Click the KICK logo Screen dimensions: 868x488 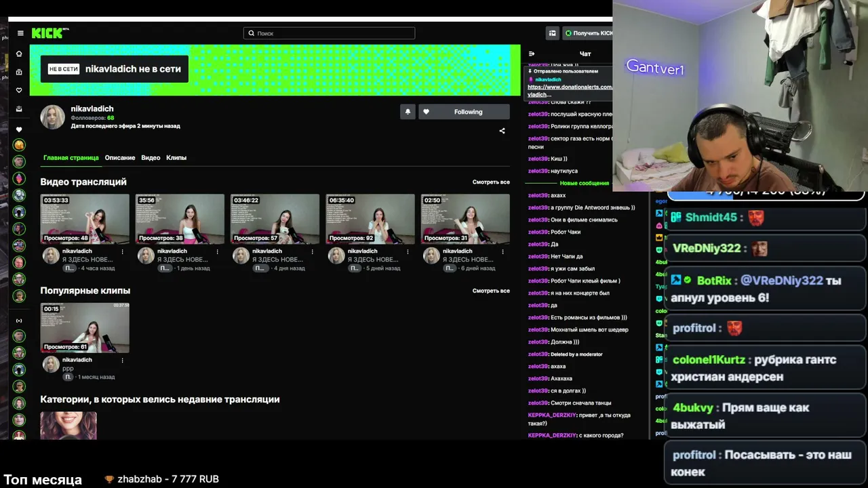pyautogui.click(x=50, y=33)
